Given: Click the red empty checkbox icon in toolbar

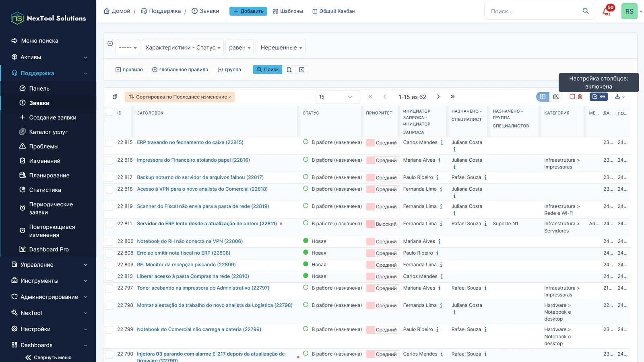Looking at the screenshot, I should [x=572, y=97].
